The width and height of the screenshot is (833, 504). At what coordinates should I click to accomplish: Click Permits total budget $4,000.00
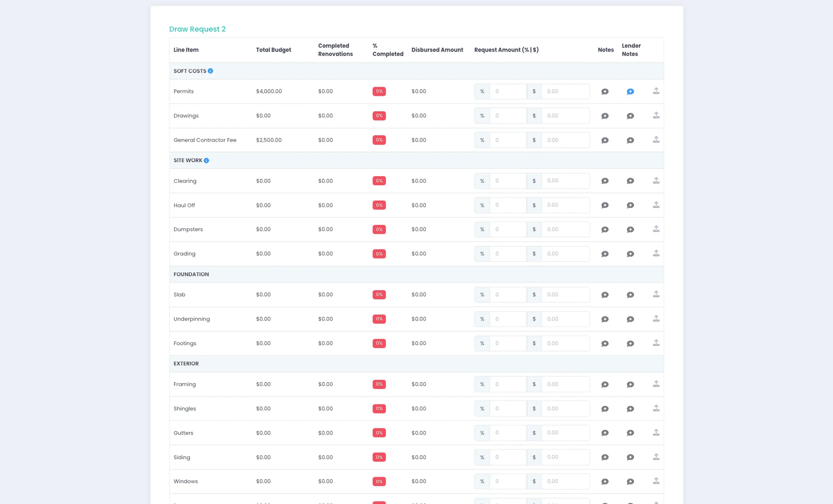tap(269, 91)
